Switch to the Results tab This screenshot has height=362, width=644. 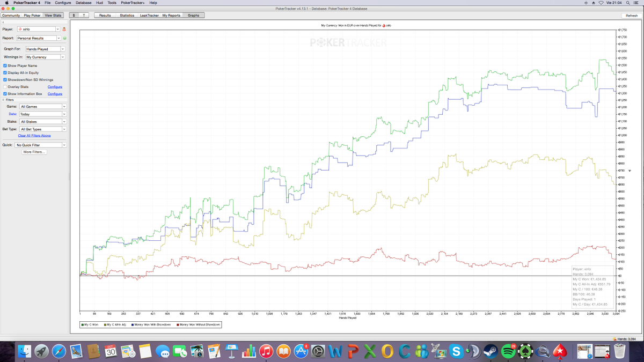105,15
